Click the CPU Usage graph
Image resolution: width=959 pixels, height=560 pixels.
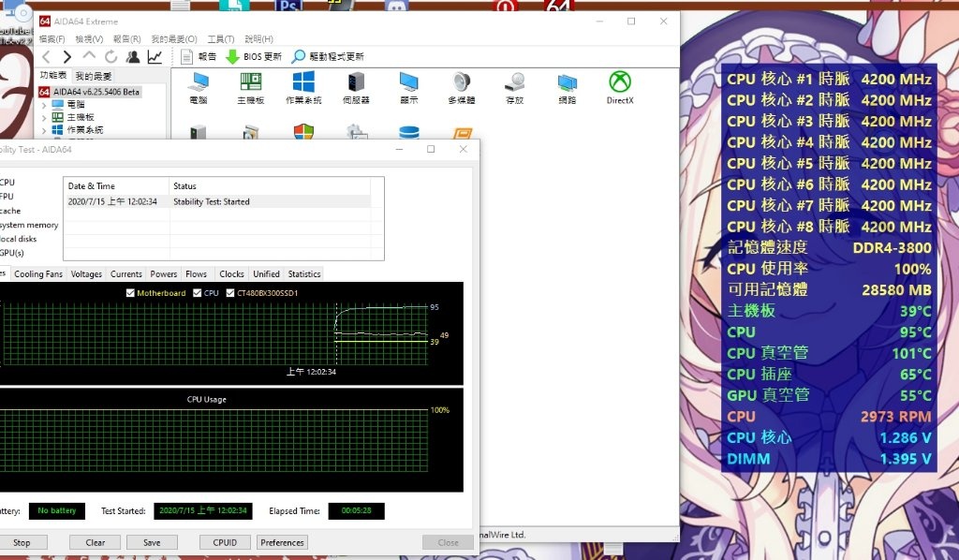[231, 439]
